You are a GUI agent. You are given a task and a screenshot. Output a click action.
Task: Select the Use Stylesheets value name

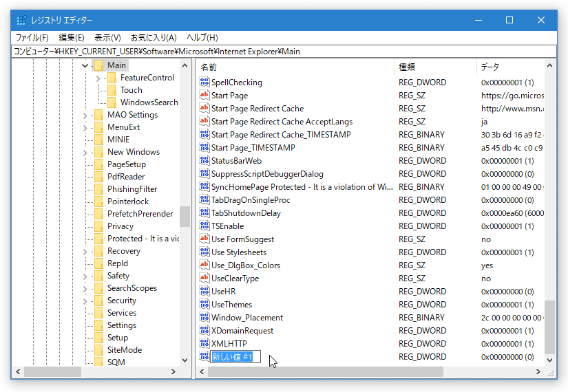tap(239, 252)
